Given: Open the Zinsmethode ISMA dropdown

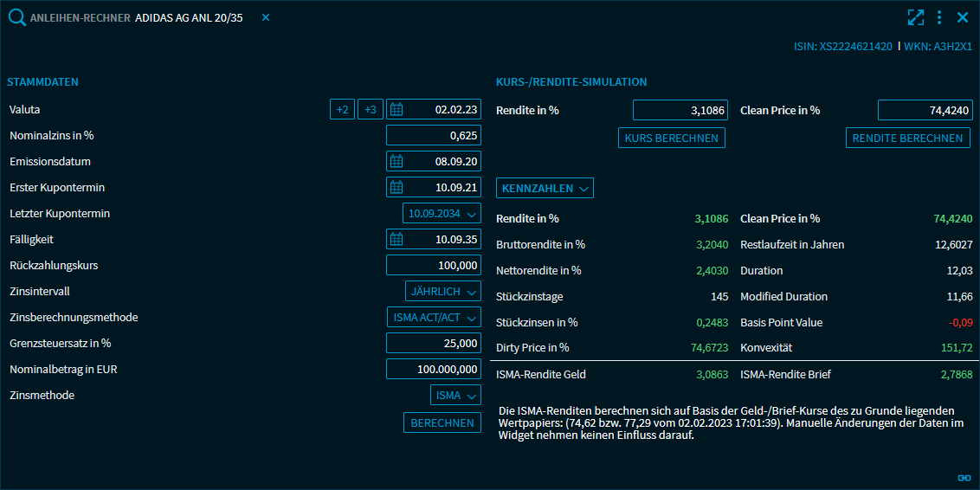Looking at the screenshot, I should [x=455, y=396].
